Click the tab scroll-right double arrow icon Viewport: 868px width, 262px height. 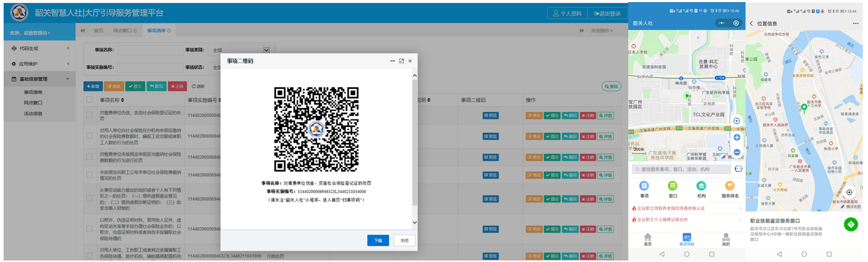click(582, 31)
